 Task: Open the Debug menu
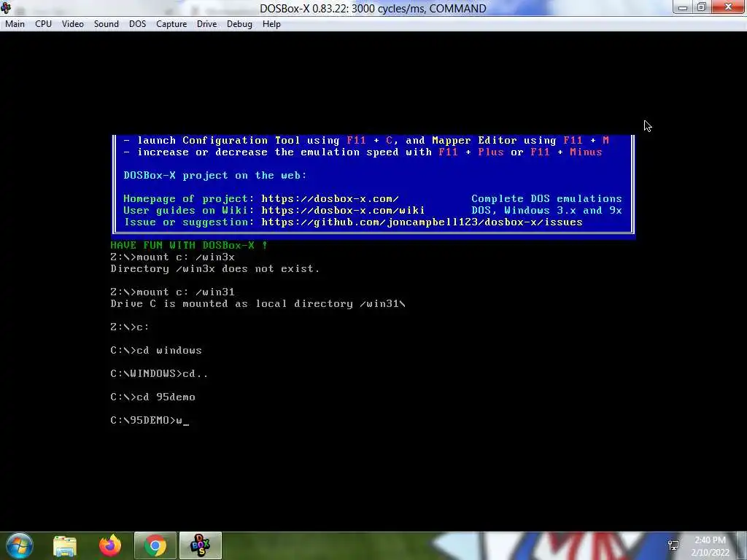(x=239, y=24)
